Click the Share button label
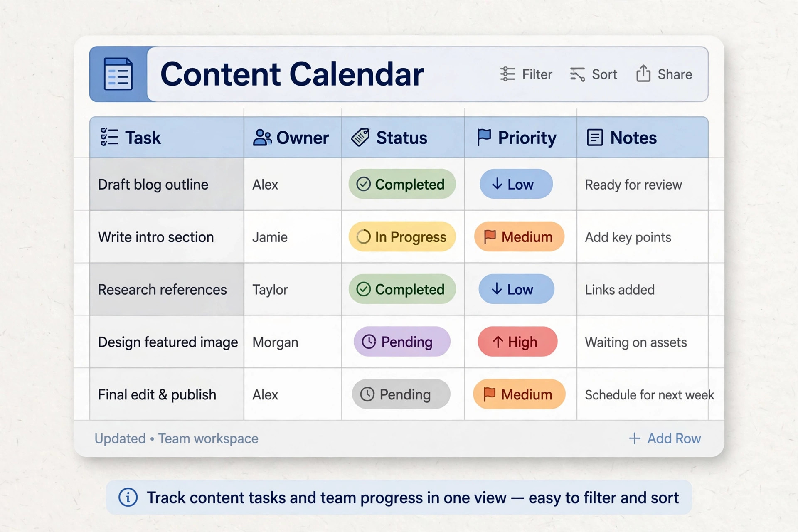Viewport: 798px width, 532px height. point(675,74)
